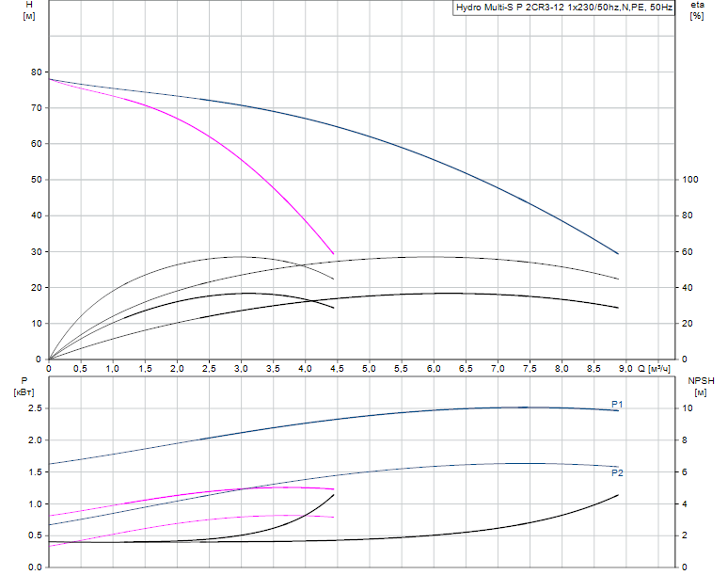Click the 0.5 tick on P axis
This screenshot has height=575, width=728.
pyautogui.click(x=34, y=535)
